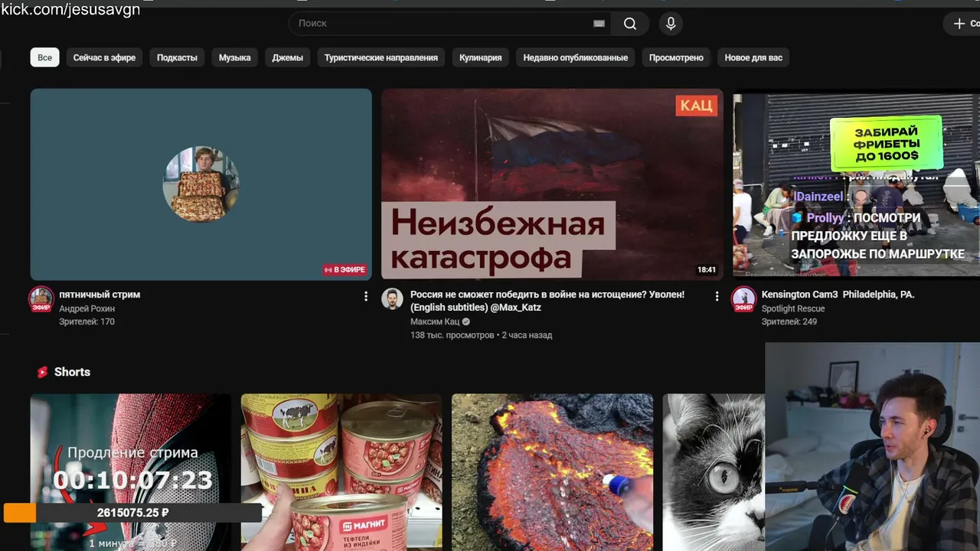This screenshot has width=980, height=551.
Task: Choose the Музыка chip
Action: tap(234, 57)
